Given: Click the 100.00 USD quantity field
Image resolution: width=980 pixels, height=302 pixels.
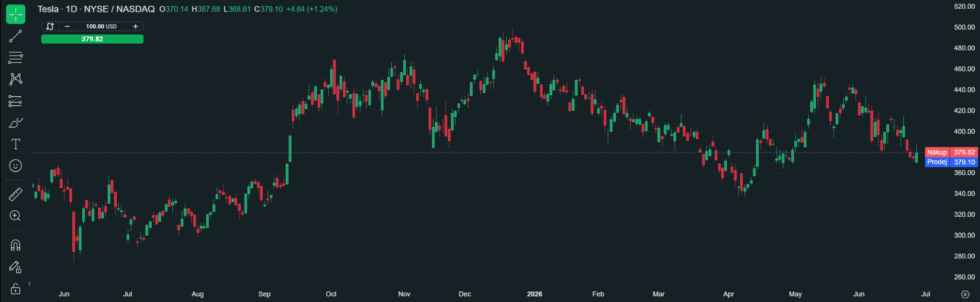Looking at the screenshot, I should click(x=101, y=26).
